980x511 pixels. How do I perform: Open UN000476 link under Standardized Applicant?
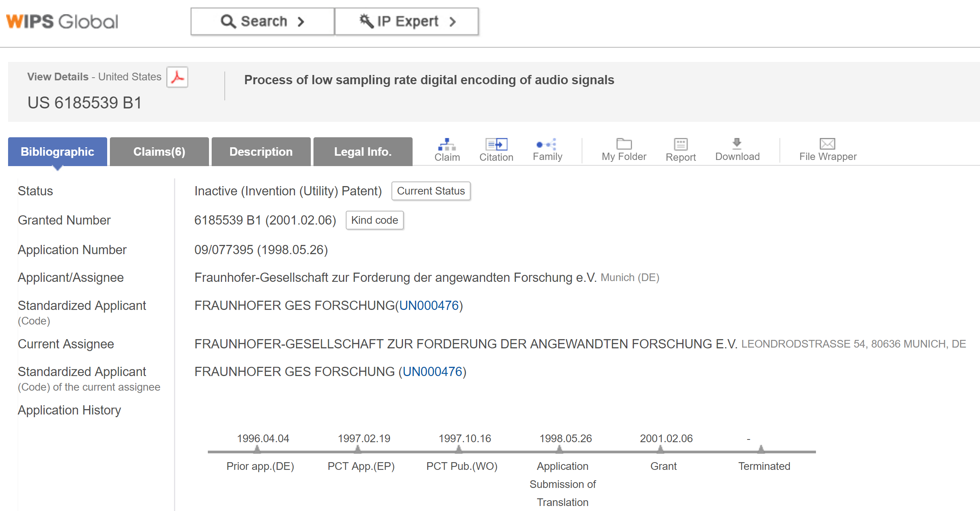point(429,305)
